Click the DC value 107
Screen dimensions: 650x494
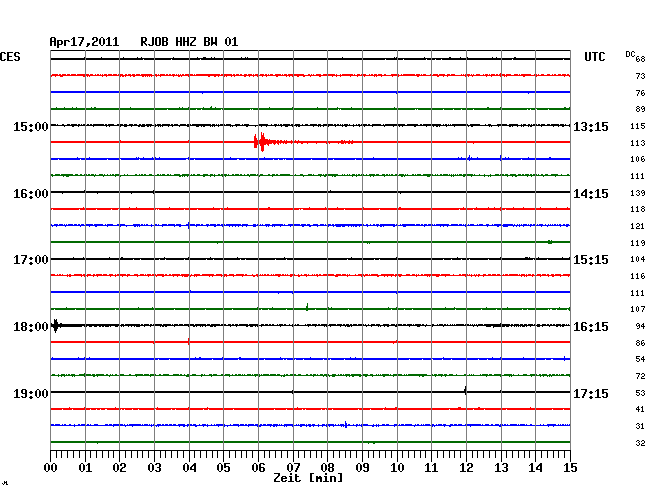click(x=638, y=309)
